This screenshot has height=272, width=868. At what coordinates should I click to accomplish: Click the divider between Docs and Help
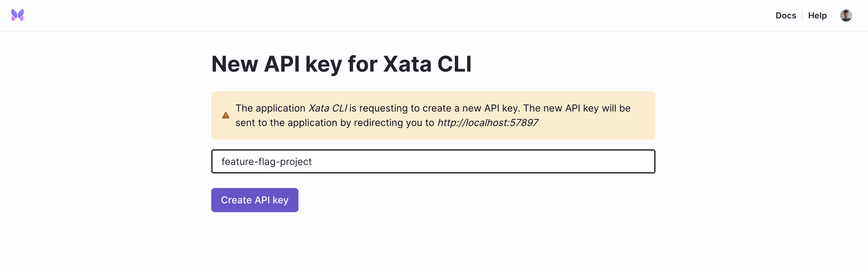point(802,15)
